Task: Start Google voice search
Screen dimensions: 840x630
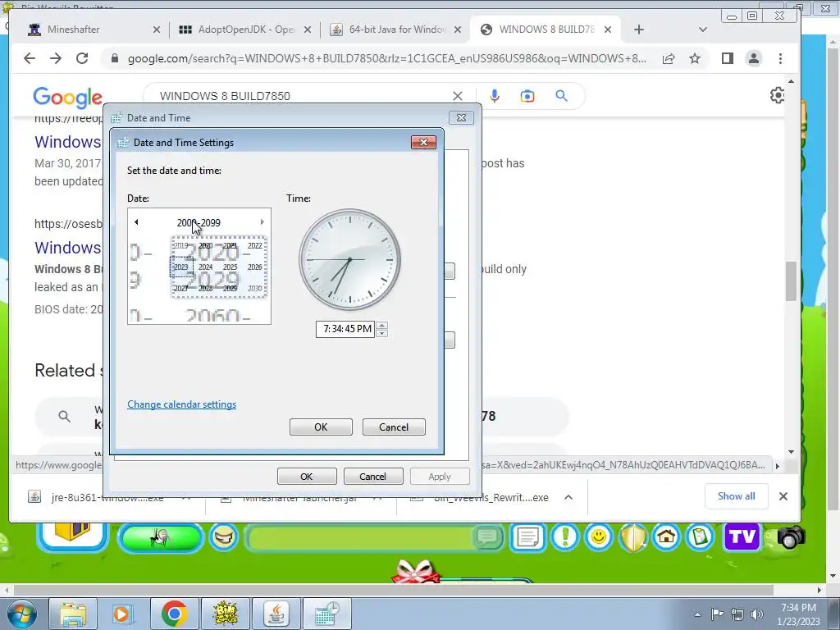Action: [x=495, y=96]
